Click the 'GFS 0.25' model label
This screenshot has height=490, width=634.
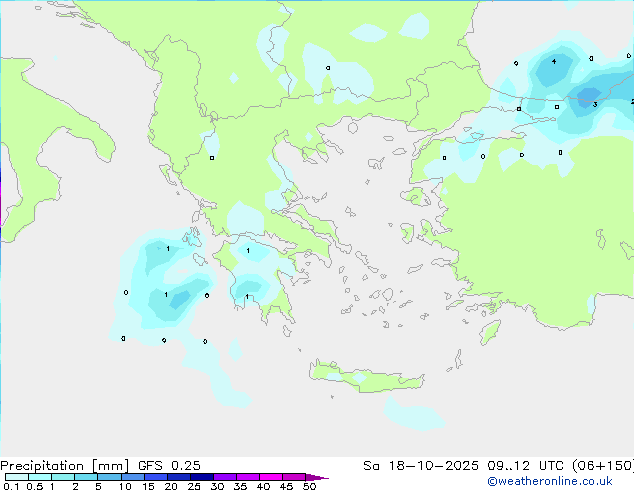pos(169,466)
